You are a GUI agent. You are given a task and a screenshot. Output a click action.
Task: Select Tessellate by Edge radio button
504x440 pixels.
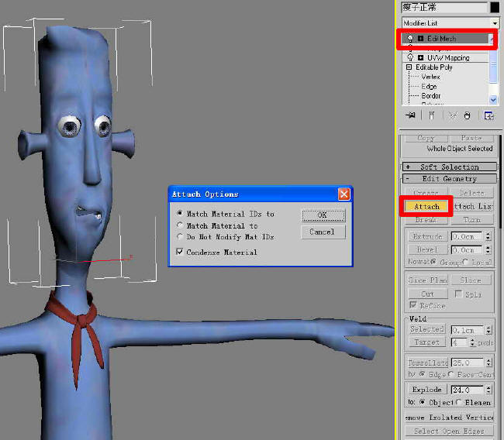[x=423, y=374]
